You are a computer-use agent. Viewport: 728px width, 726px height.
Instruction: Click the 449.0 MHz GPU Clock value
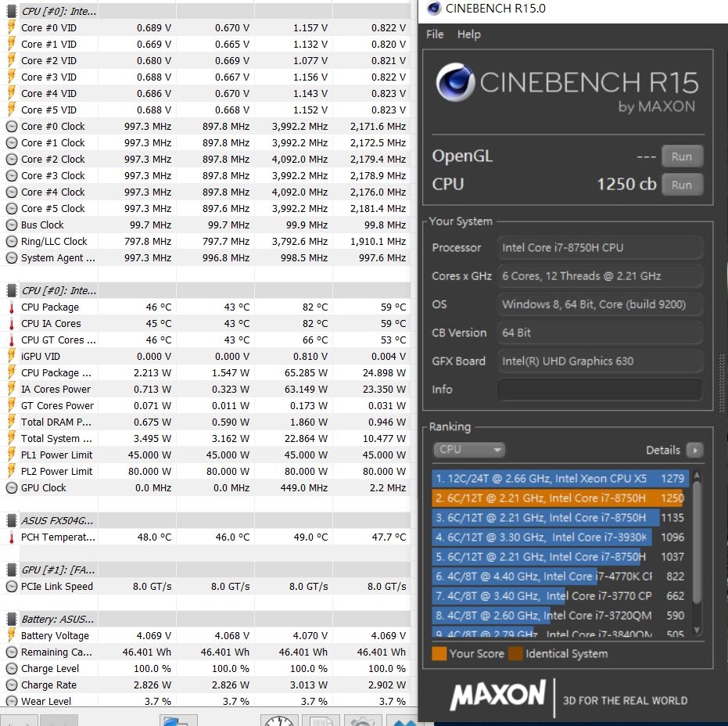coord(304,488)
